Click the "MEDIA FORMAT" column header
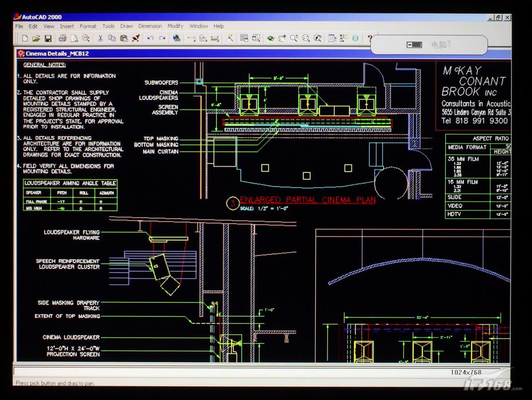Image resolution: width=532 pixels, height=400 pixels. 467,148
